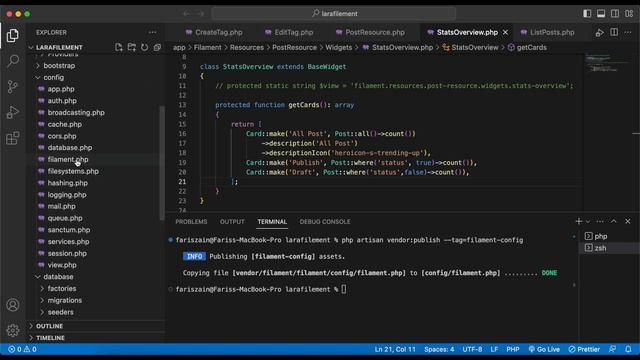The width and height of the screenshot is (640, 360).
Task: Toggle the bottom panel layout icon
Action: [x=601, y=13]
